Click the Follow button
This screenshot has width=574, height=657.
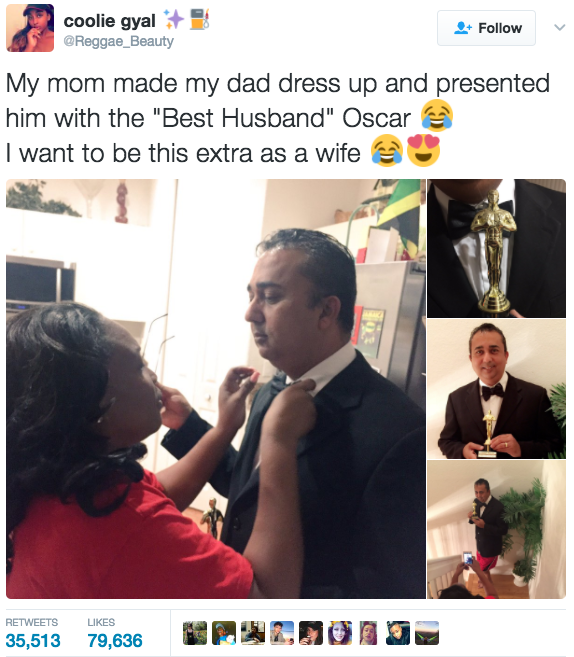(x=486, y=28)
